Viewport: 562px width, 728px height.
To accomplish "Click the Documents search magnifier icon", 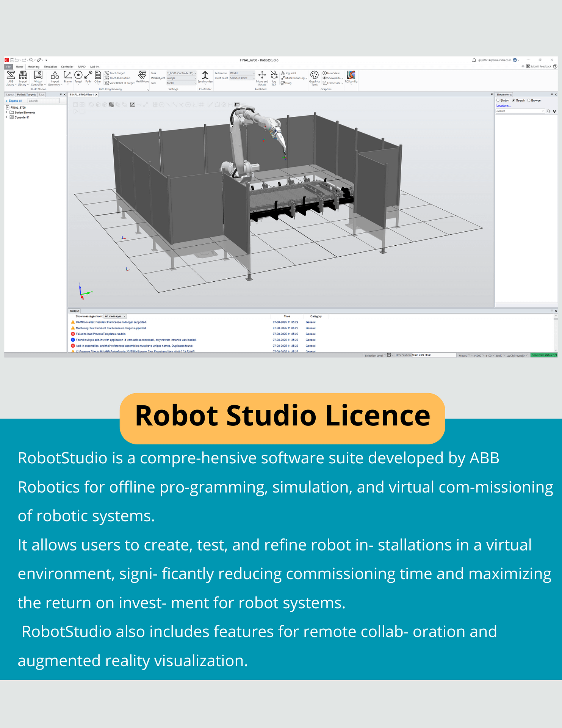I will click(x=548, y=111).
